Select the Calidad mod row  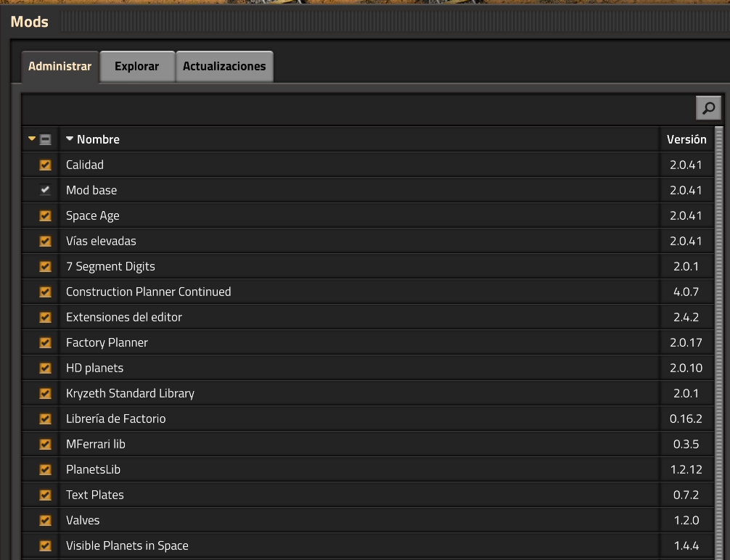[368, 165]
